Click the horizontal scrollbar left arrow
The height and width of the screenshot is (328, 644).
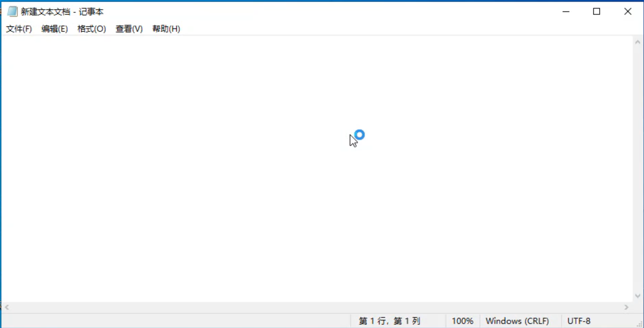tap(7, 307)
